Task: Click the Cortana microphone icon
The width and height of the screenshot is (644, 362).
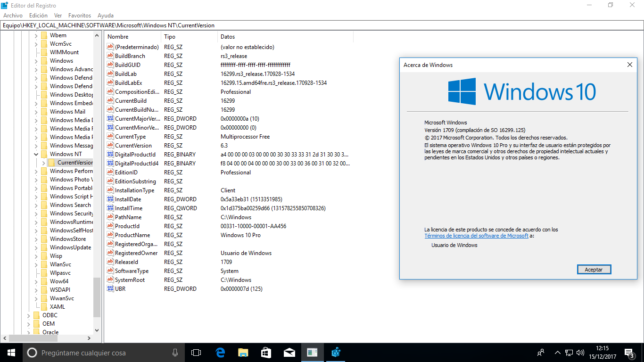Action: click(175, 353)
